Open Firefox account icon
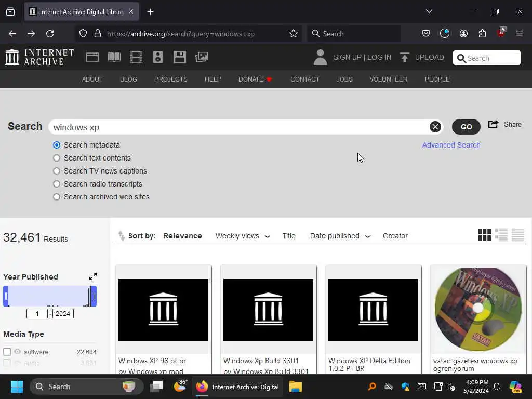The height and width of the screenshot is (399, 532). (463, 34)
